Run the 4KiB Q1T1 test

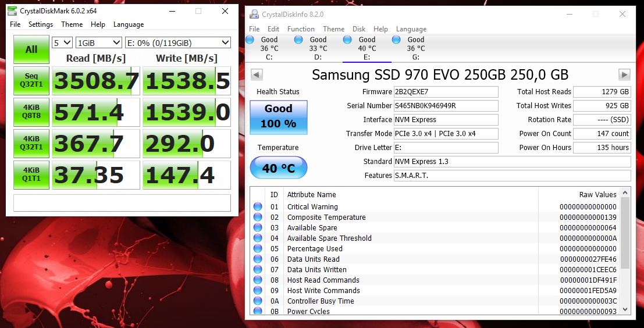point(31,175)
